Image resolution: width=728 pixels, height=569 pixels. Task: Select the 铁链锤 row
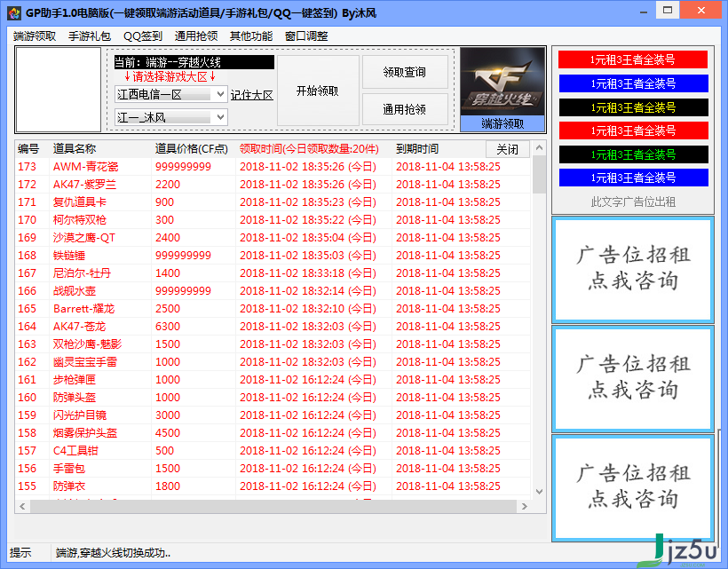click(273, 256)
